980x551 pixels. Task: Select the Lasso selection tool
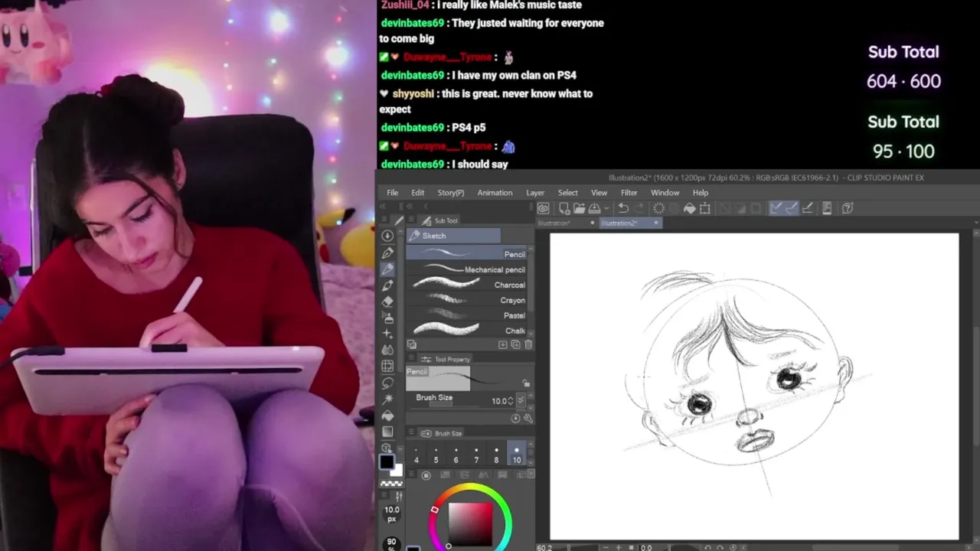(387, 383)
